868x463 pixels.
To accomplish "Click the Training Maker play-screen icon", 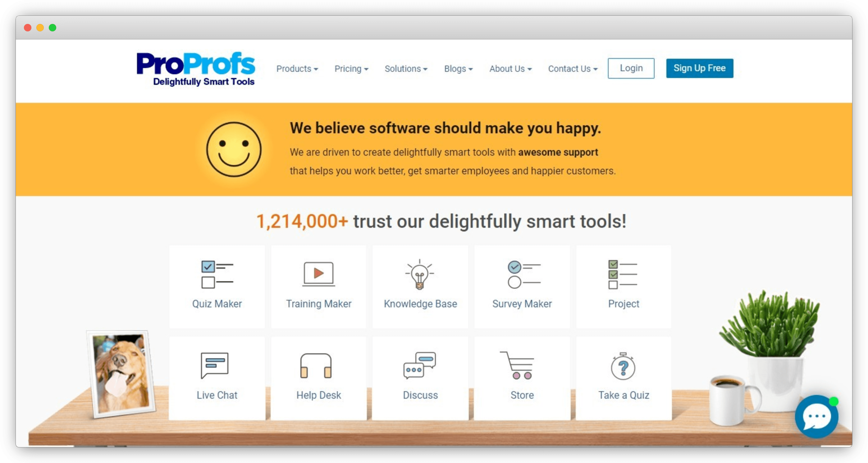I will click(x=318, y=274).
